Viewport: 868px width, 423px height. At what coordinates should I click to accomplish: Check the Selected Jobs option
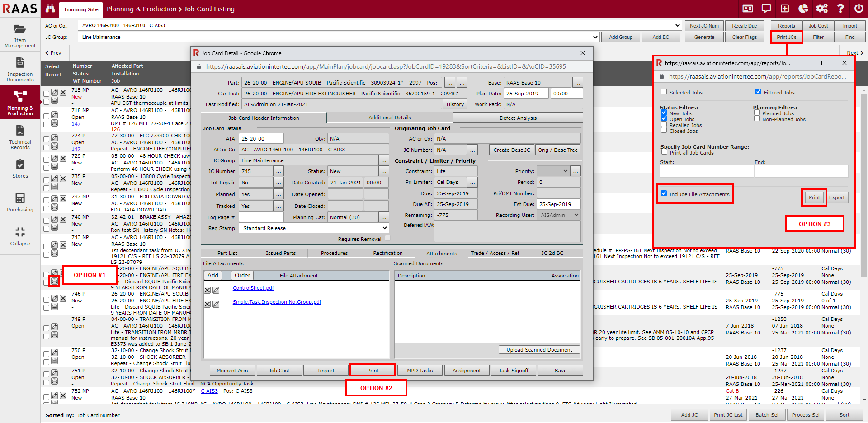[664, 92]
